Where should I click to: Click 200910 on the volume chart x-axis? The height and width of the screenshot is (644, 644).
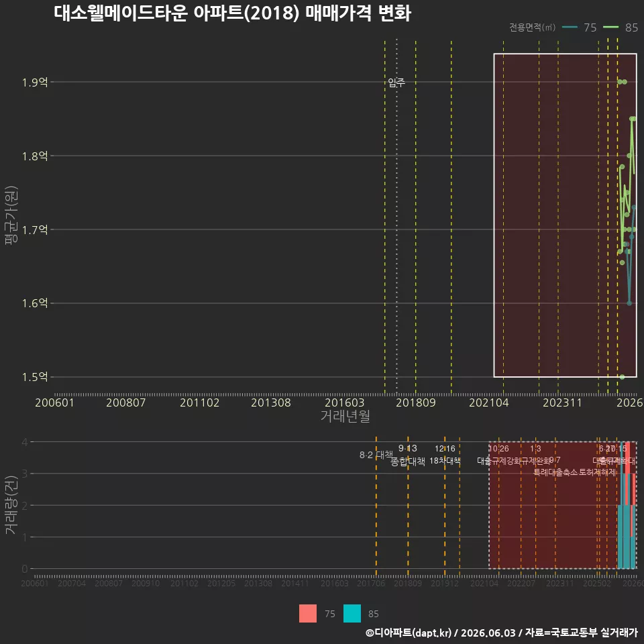146,583
